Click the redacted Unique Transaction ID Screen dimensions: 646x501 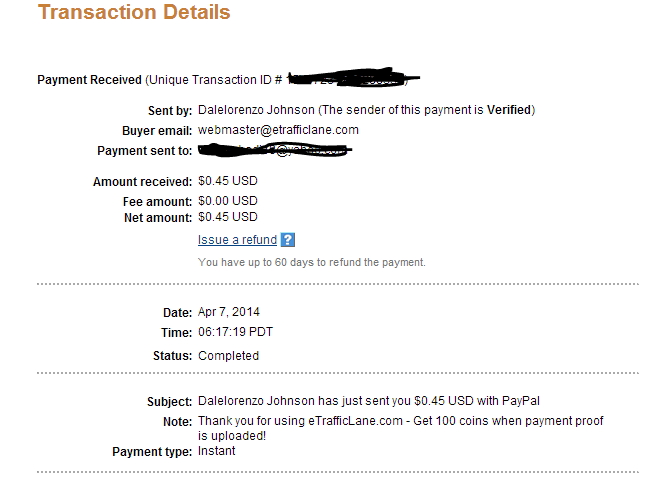coord(353,77)
